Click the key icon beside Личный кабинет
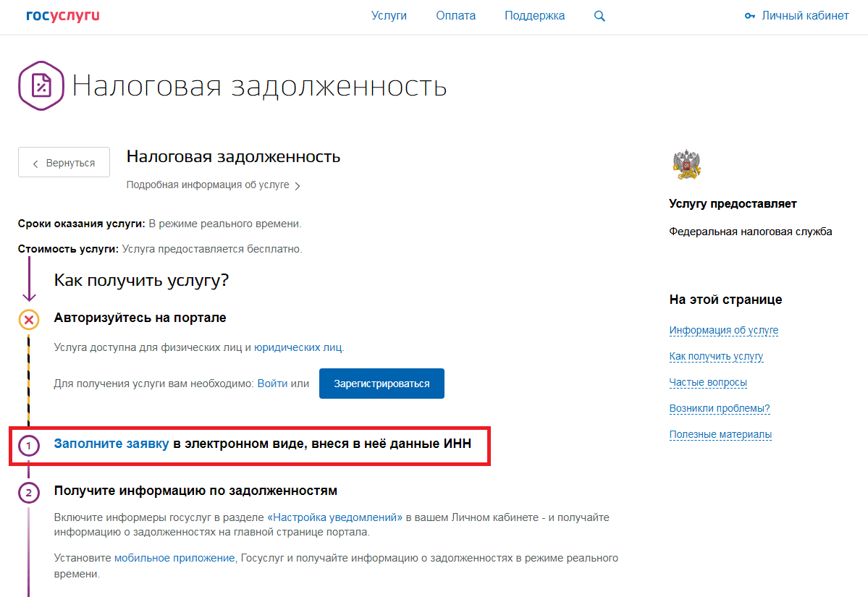This screenshot has height=597, width=868. (750, 16)
